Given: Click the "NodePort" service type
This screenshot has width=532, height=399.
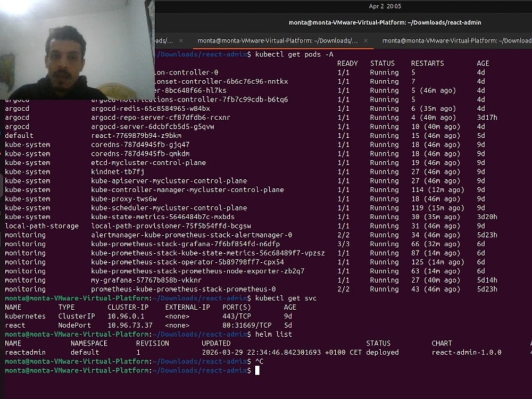Looking at the screenshot, I should click(x=74, y=325).
